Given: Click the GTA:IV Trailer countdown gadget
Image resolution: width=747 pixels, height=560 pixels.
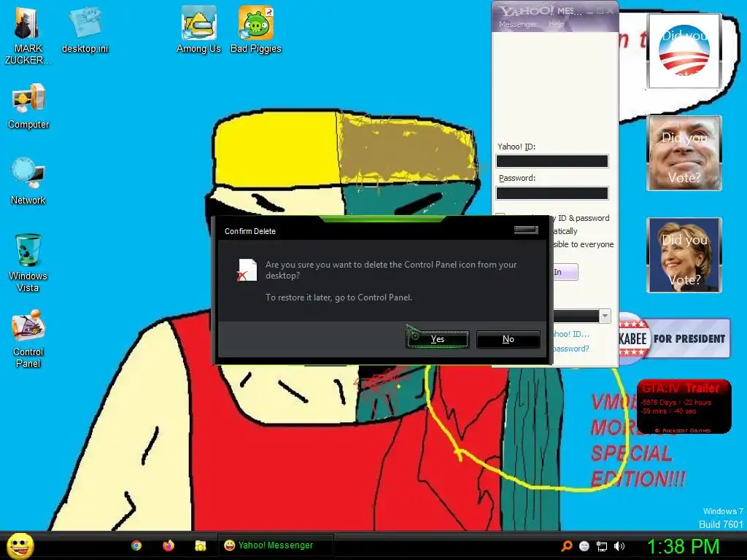Looking at the screenshot, I should click(x=684, y=406).
